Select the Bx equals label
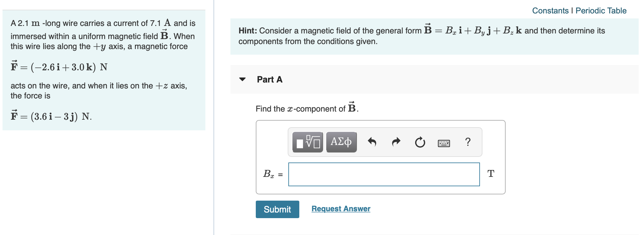The height and width of the screenshot is (235, 644). [x=272, y=174]
